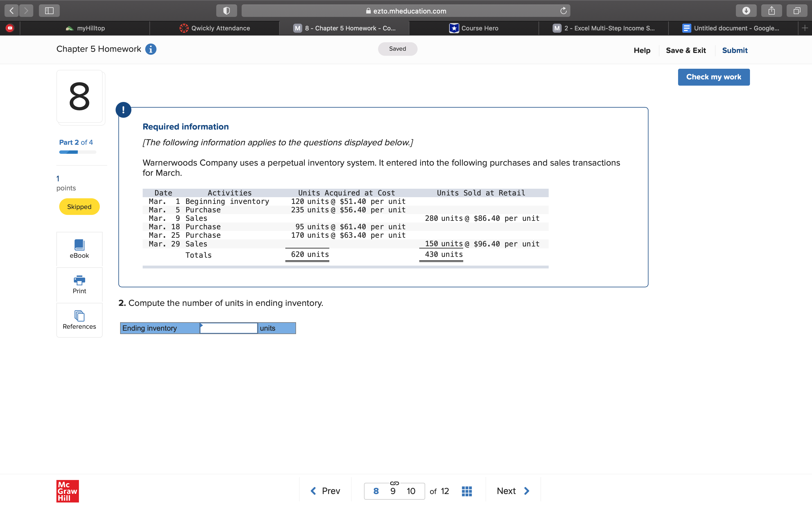
Task: Open the References panel
Action: click(79, 320)
